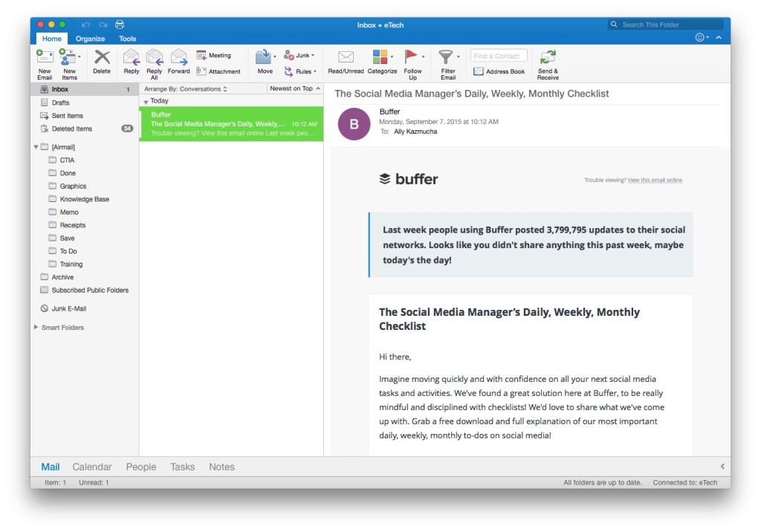Switch to Mail view
This screenshot has width=761, height=532.
[51, 467]
